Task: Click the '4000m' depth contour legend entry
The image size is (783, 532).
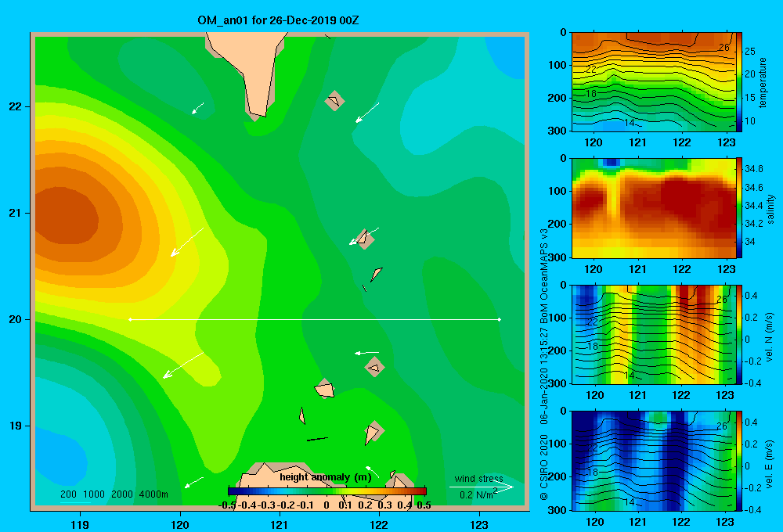Action: click(153, 494)
